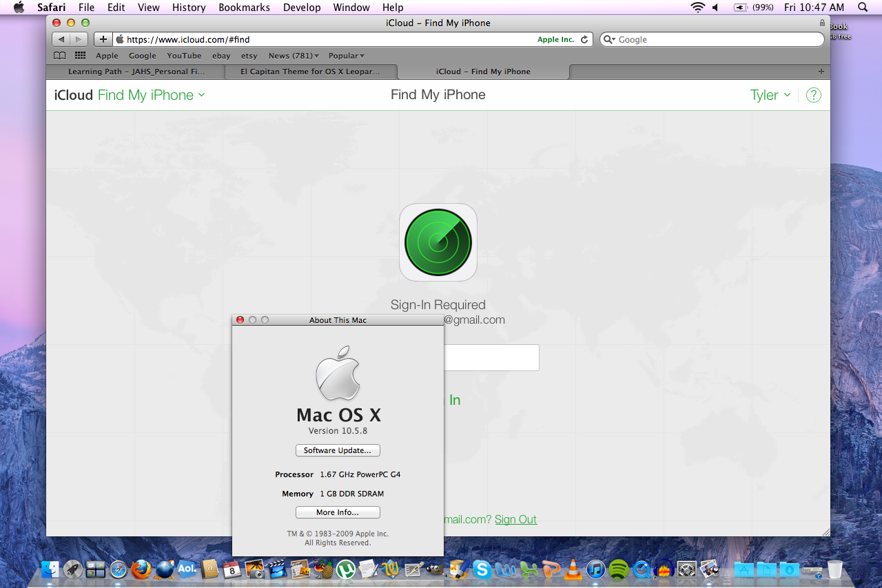Open a new tab with plus button
Viewport: 882px width, 588px height.
click(821, 72)
